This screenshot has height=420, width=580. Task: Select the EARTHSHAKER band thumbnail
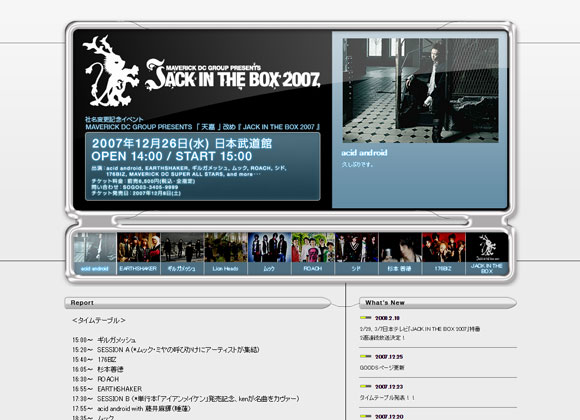pyautogui.click(x=138, y=253)
